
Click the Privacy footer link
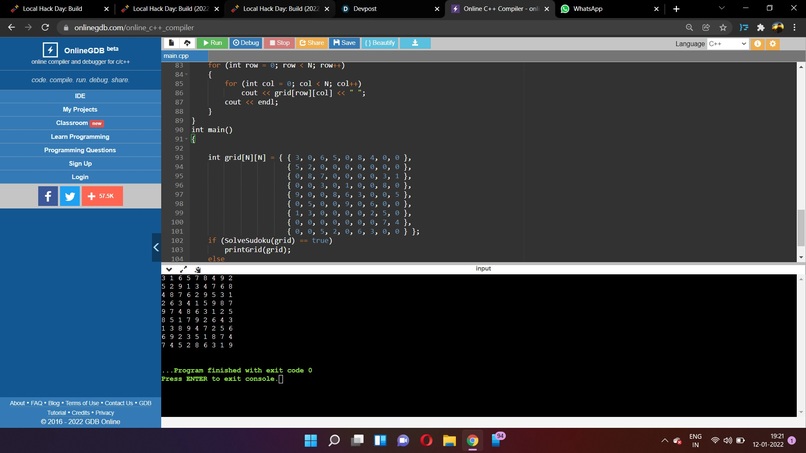tap(104, 413)
